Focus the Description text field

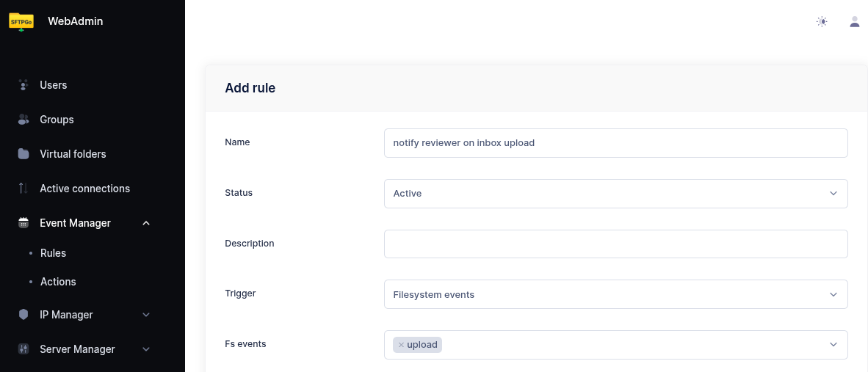615,244
